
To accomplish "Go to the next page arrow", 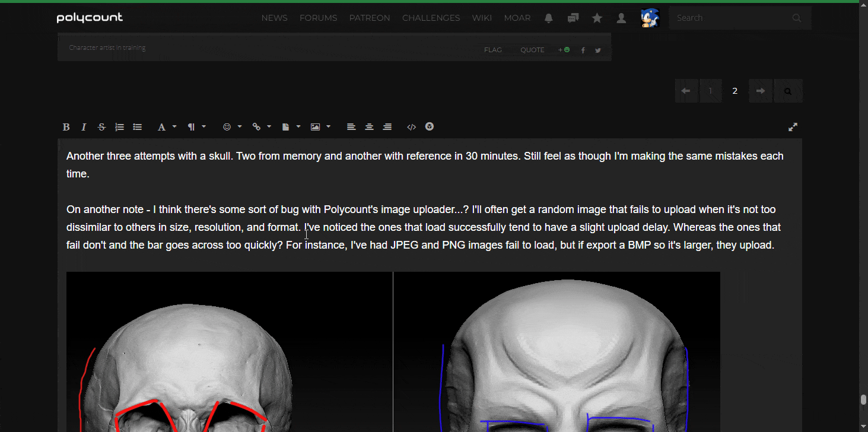I will (x=761, y=91).
